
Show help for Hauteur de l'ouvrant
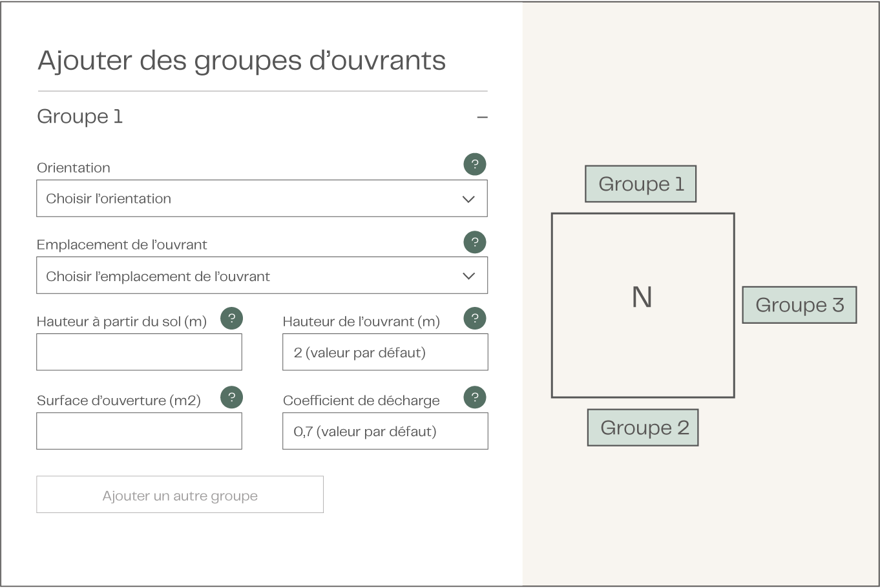[x=474, y=318]
